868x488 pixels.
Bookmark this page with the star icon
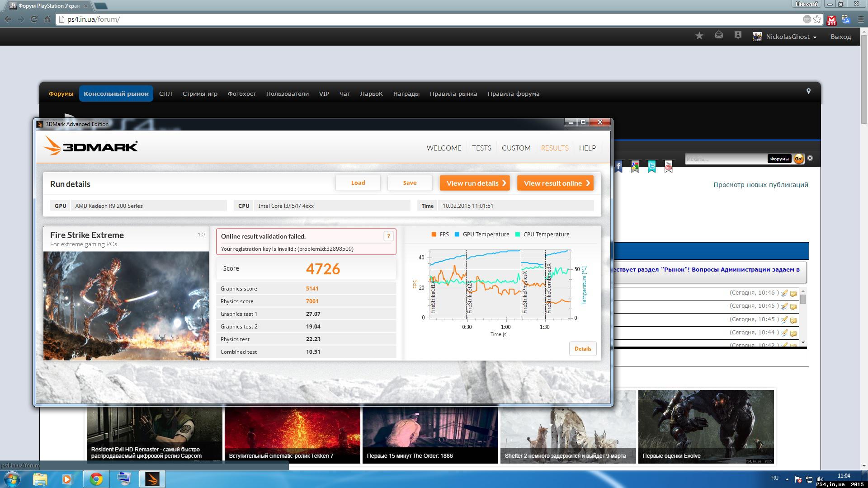point(817,19)
